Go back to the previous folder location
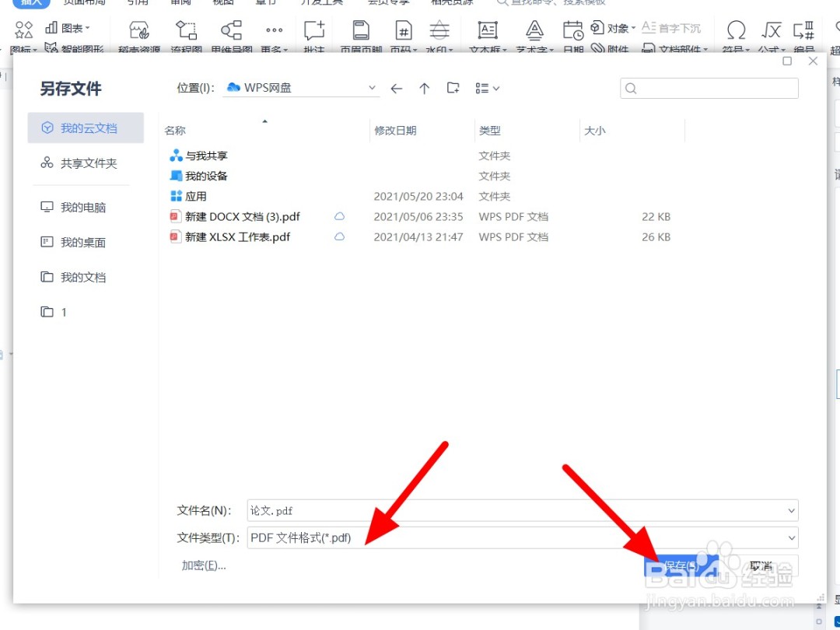The height and width of the screenshot is (630, 840). (397, 89)
